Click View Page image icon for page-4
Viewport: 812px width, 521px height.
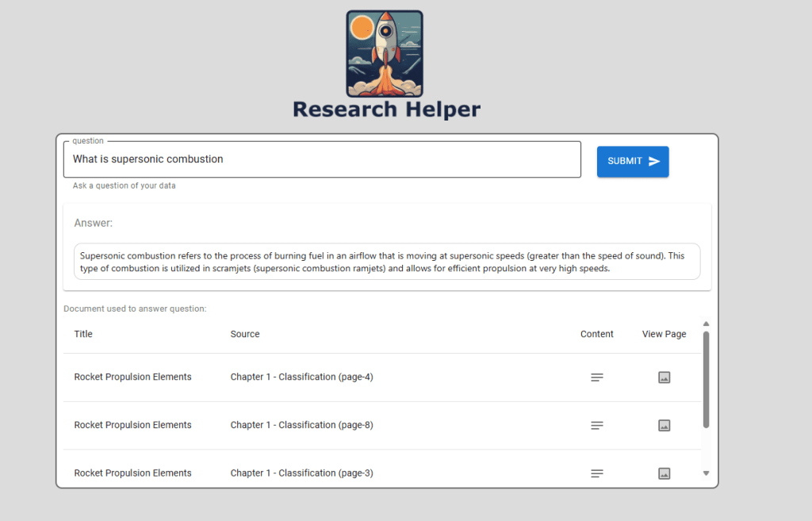pos(665,377)
